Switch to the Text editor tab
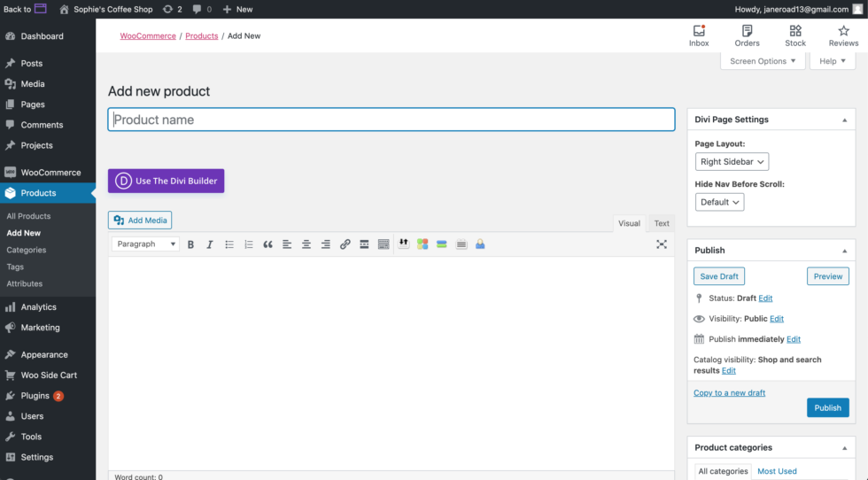This screenshot has width=868, height=480. 662,223
